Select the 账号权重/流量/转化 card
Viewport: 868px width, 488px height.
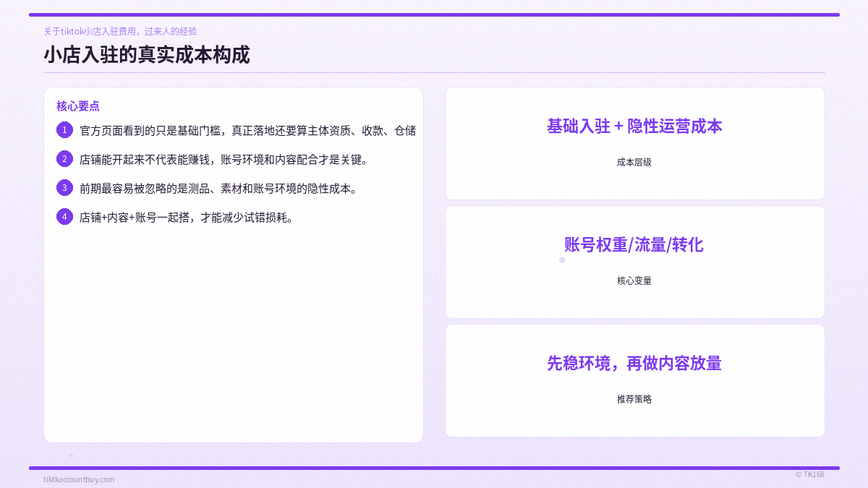(635, 261)
